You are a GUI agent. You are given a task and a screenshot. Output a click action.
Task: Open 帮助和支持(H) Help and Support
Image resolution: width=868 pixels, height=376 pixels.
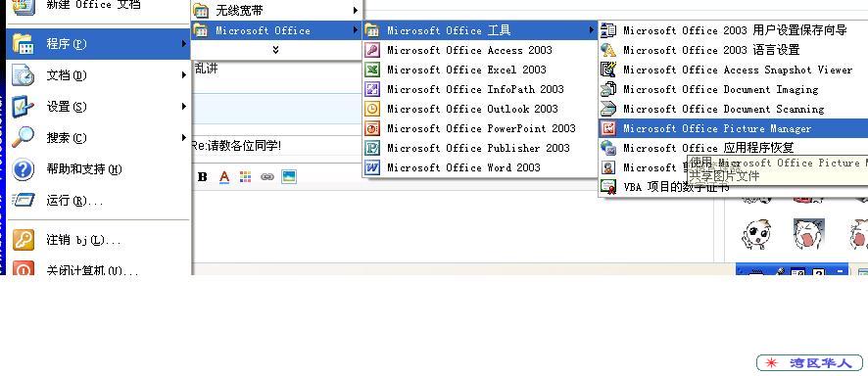point(99,169)
